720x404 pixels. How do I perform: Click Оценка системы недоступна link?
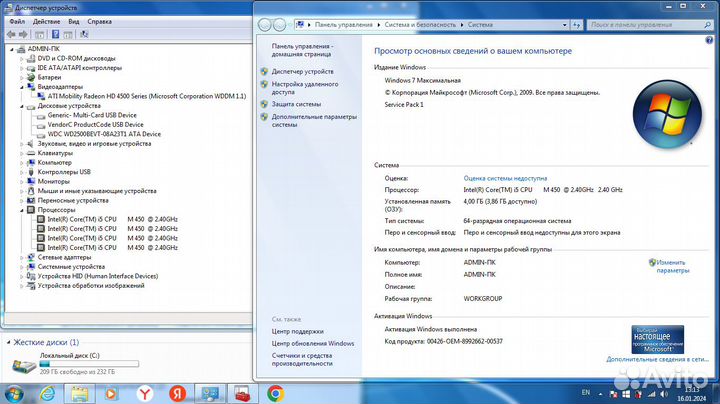pyautogui.click(x=505, y=178)
